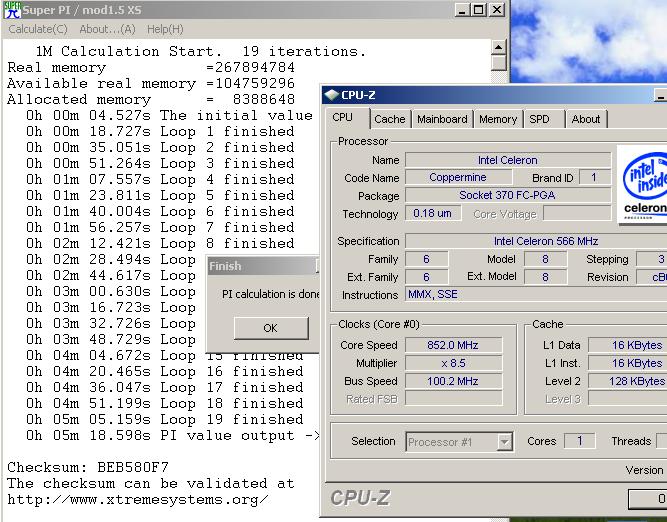Viewport: 667px width, 522px height.
Task: Click the Level 2 128 KBytes value
Action: click(x=628, y=381)
